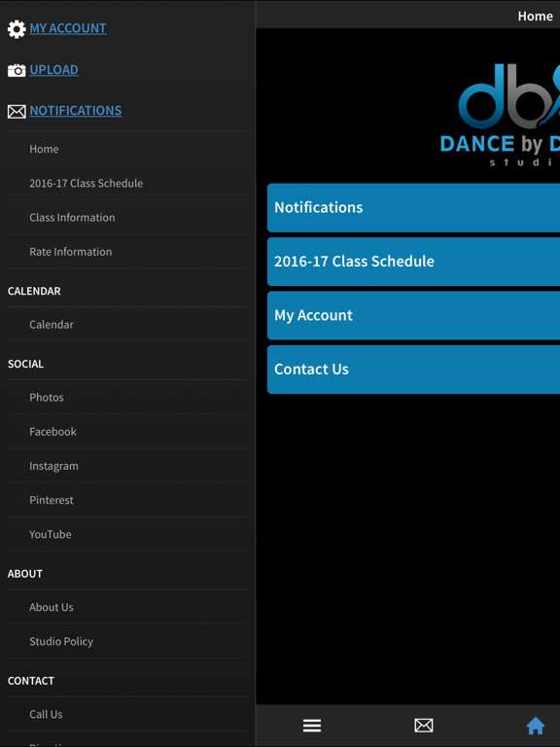Click the Dance studio logo image
Image resolution: width=560 pixels, height=747 pixels.
coord(500,115)
